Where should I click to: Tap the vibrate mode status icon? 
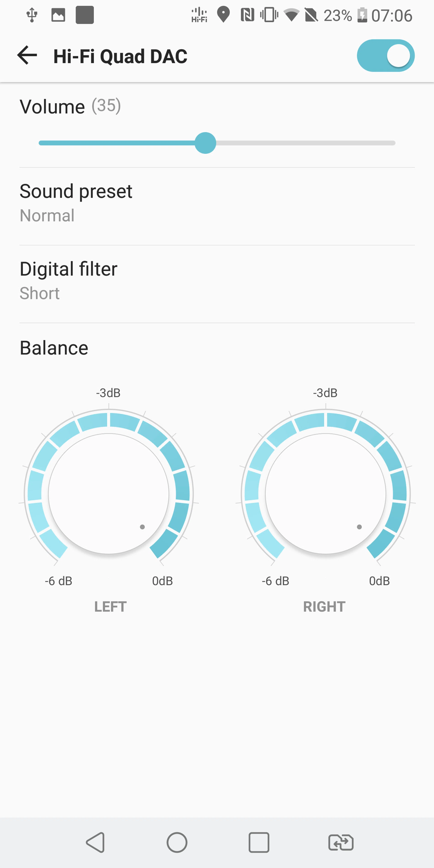[269, 15]
